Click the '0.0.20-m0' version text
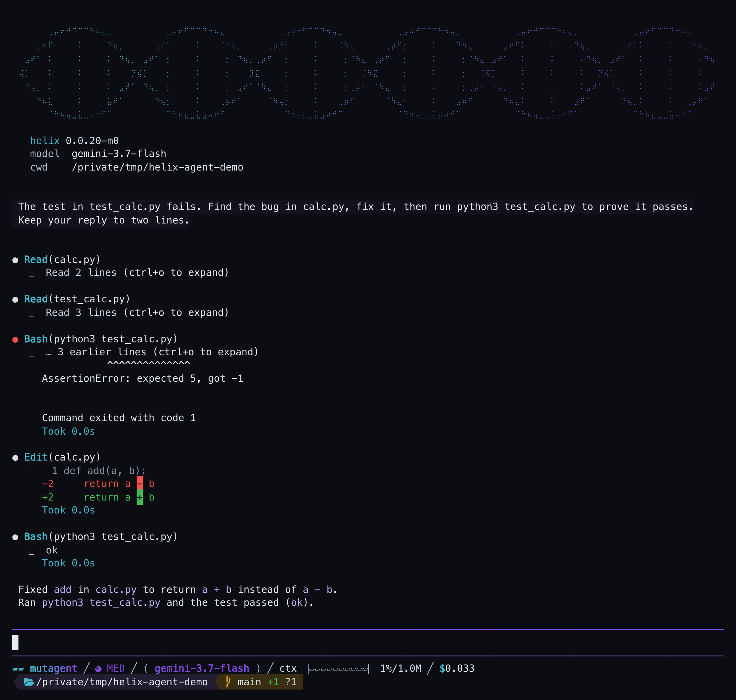This screenshot has height=700, width=736. pyautogui.click(x=92, y=141)
